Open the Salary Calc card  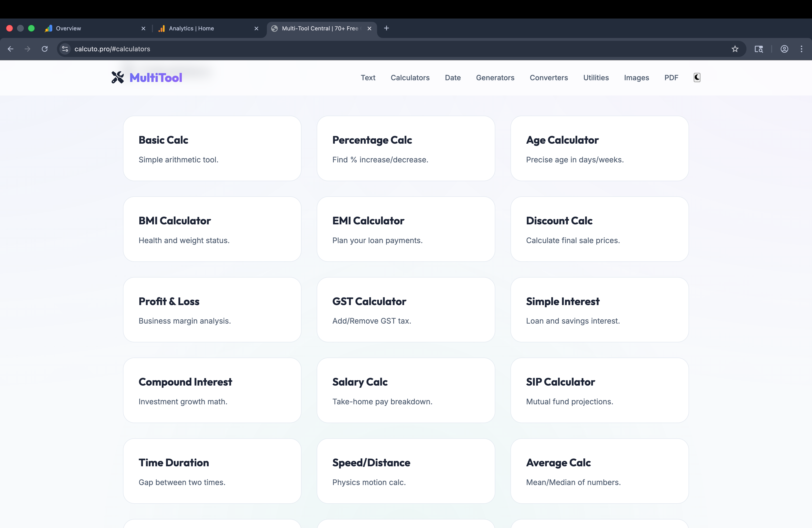(406, 390)
